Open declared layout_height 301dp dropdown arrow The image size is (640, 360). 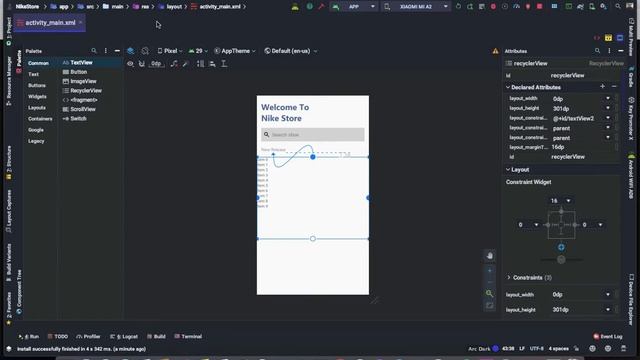point(608,108)
